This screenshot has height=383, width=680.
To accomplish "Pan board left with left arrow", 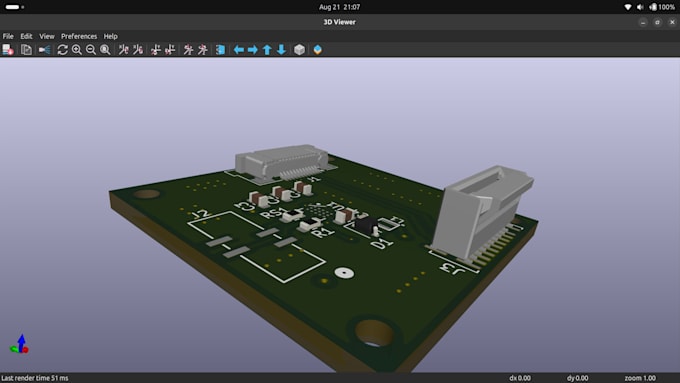I will point(239,50).
